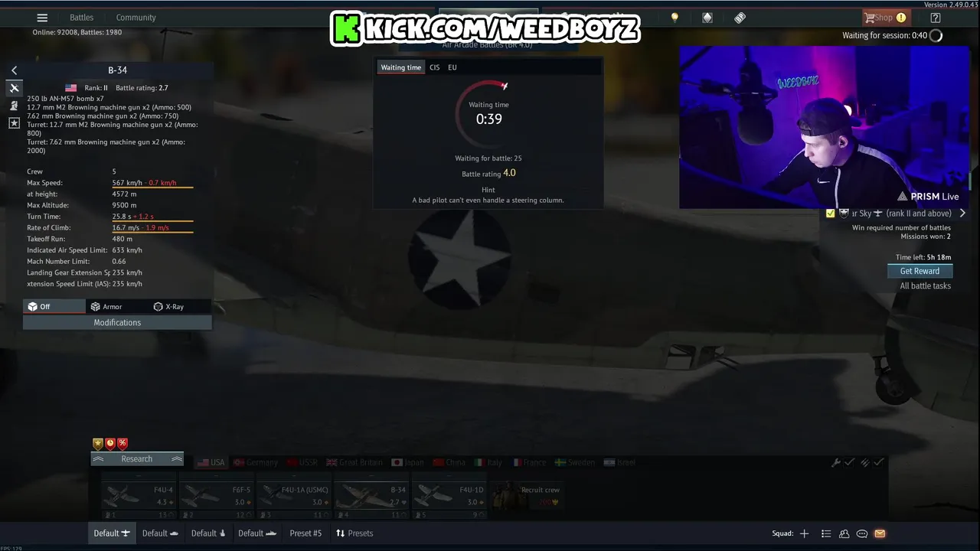Open the orange mail envelope icon
980x551 pixels.
coord(880,533)
